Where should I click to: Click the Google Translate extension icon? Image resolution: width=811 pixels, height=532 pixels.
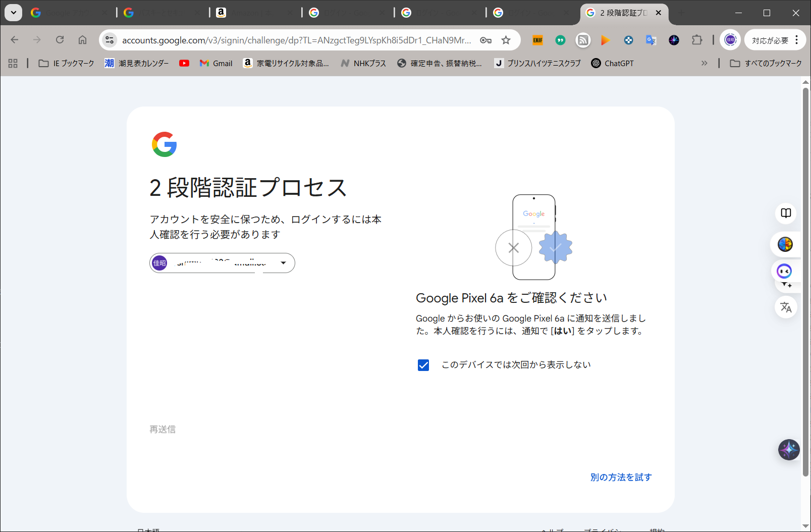pos(651,40)
